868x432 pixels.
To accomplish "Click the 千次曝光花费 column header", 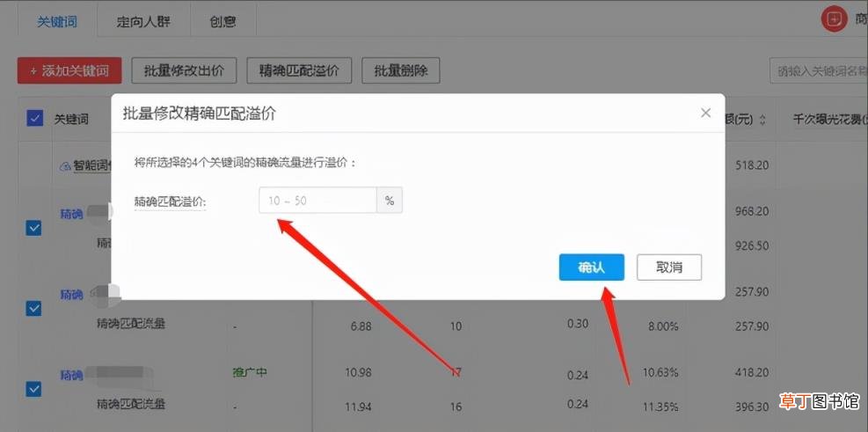I will tap(830, 119).
